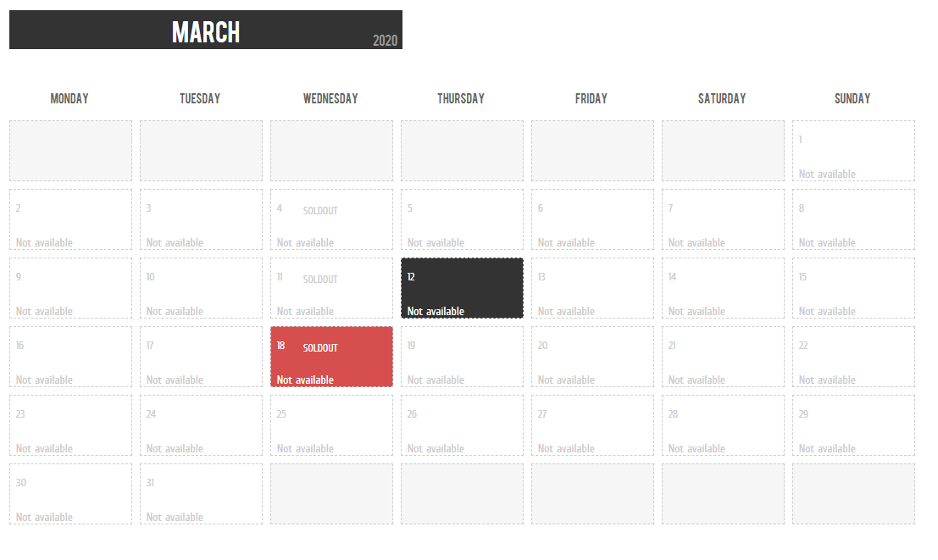Click the SUNDAY column header
The width and height of the screenshot is (938, 560).
852,99
